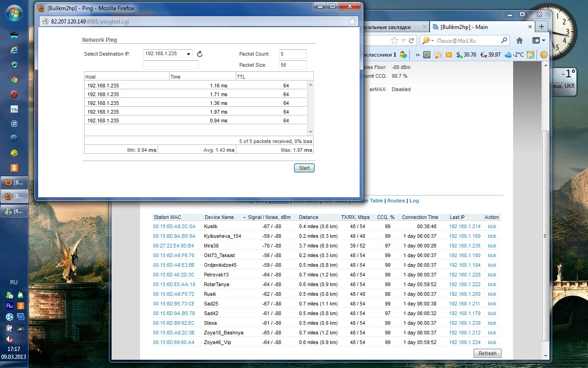The height and width of the screenshot is (368, 588).
Task: Click the bookmark star in ping window
Action: (352, 21)
